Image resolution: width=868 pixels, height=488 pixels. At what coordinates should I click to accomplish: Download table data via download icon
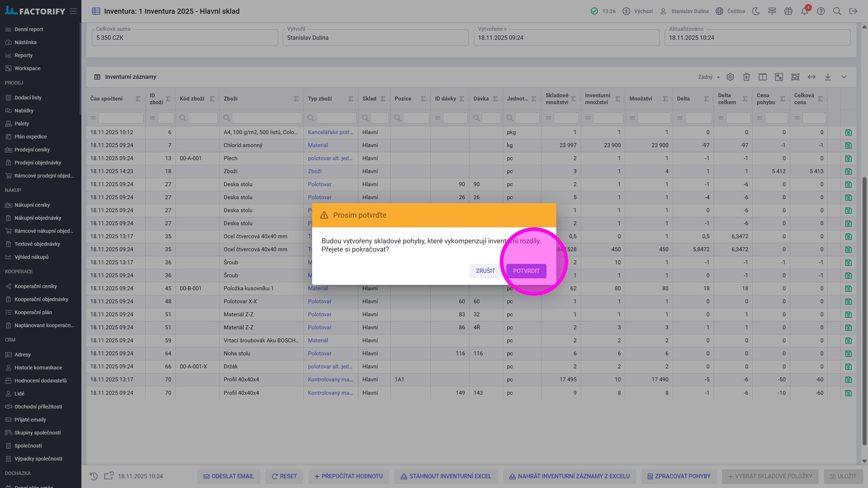(828, 77)
